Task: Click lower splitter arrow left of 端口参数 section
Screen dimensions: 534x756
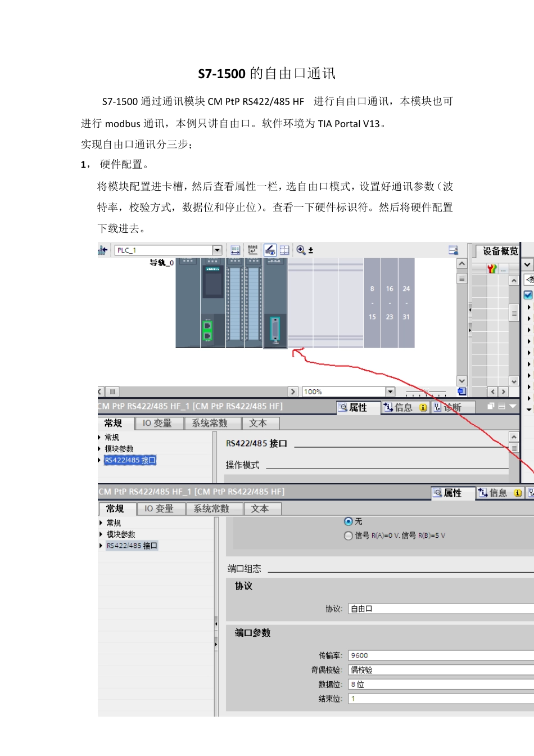Action: (216, 644)
